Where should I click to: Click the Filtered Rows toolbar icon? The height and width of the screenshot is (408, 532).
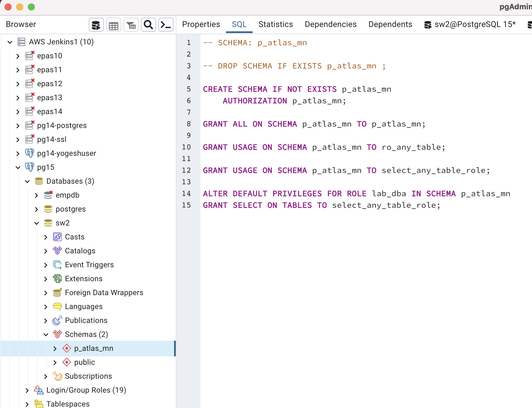(131, 25)
